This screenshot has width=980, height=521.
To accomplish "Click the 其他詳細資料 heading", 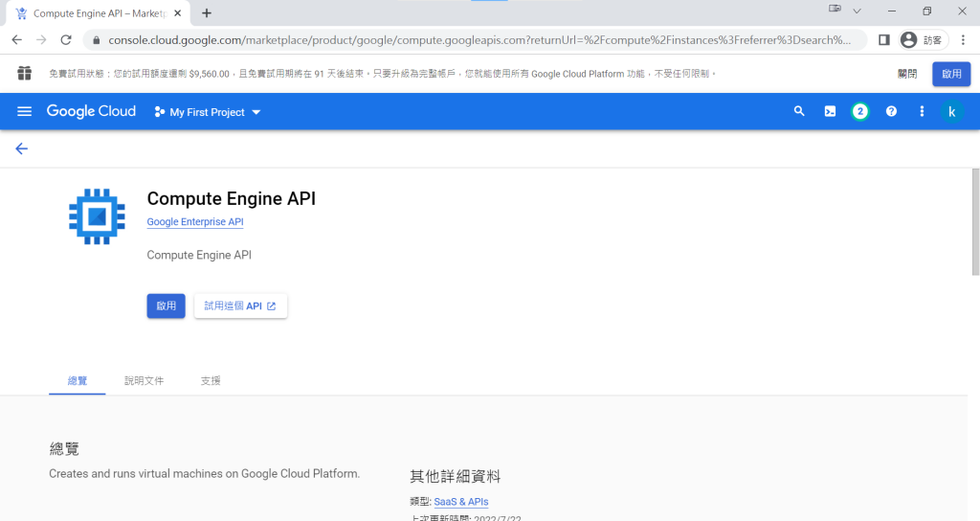I will pyautogui.click(x=455, y=477).
